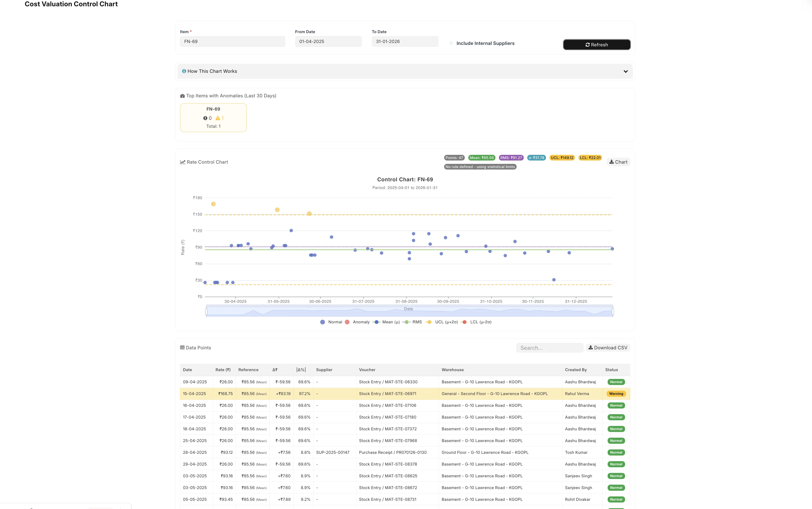Toggle Include Internal Suppliers checkbox
This screenshot has width=812, height=509.
451,43
